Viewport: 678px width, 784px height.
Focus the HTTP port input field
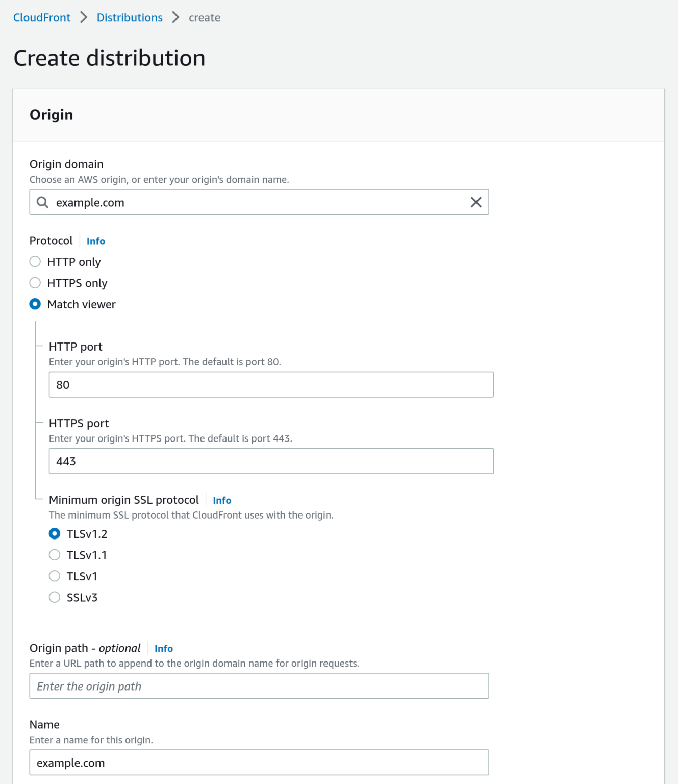point(271,385)
